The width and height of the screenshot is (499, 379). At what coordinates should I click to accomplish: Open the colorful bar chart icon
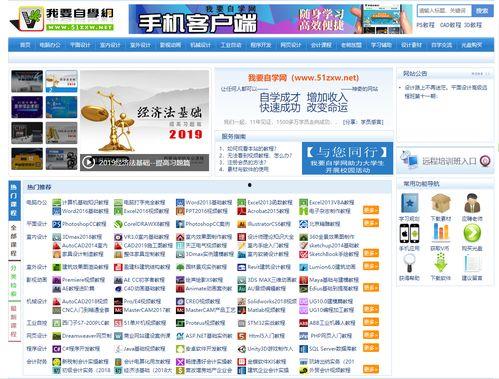(440, 232)
